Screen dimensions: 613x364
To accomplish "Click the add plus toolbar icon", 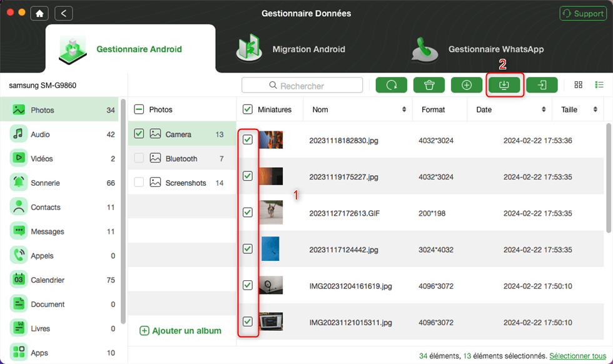I will coord(467,85).
